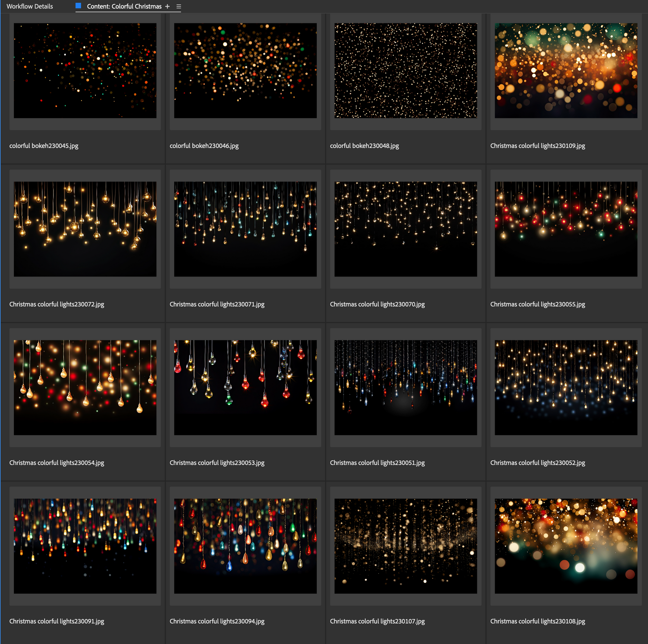Select colorful bokeh230045.jpg thumbnail
648x644 pixels.
(x=85, y=71)
